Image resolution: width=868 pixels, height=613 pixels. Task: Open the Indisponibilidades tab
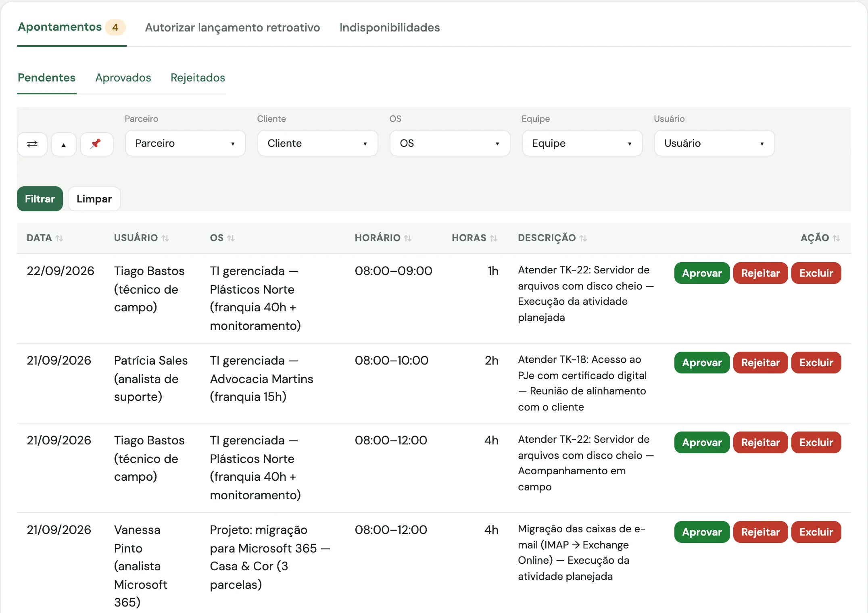[390, 27]
